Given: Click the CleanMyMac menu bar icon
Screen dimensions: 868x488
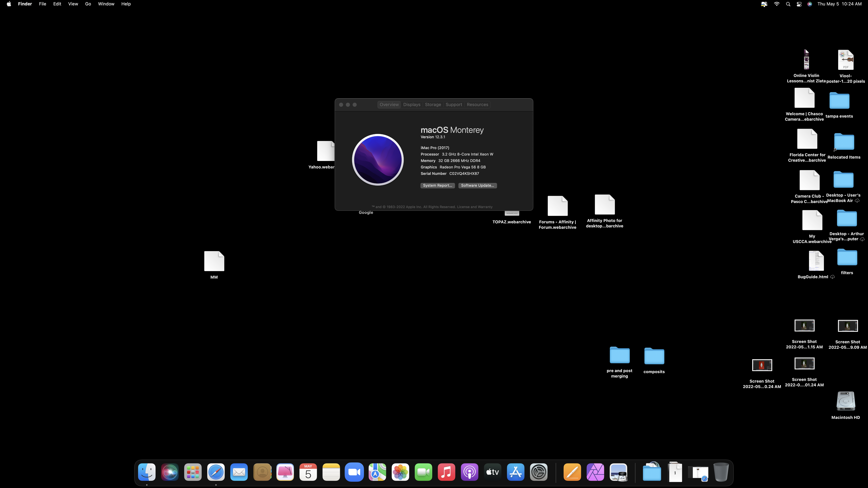Looking at the screenshot, I should point(764,4).
